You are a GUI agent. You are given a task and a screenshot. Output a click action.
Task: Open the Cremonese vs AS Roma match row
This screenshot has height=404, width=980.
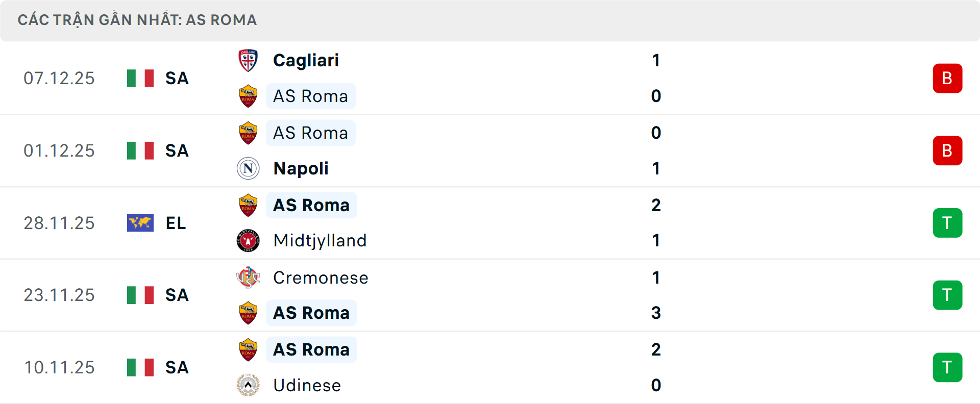[490, 295]
